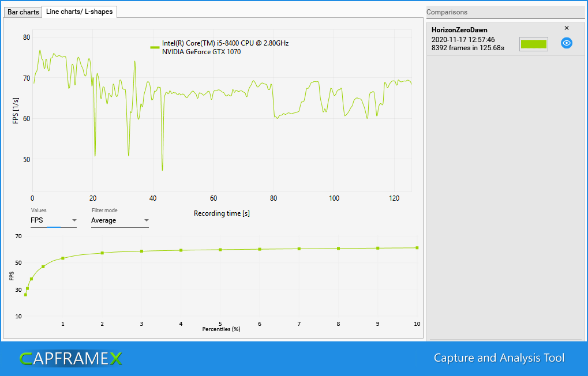Click the Percentiles (%) axis label
The image size is (588, 376).
tap(221, 329)
